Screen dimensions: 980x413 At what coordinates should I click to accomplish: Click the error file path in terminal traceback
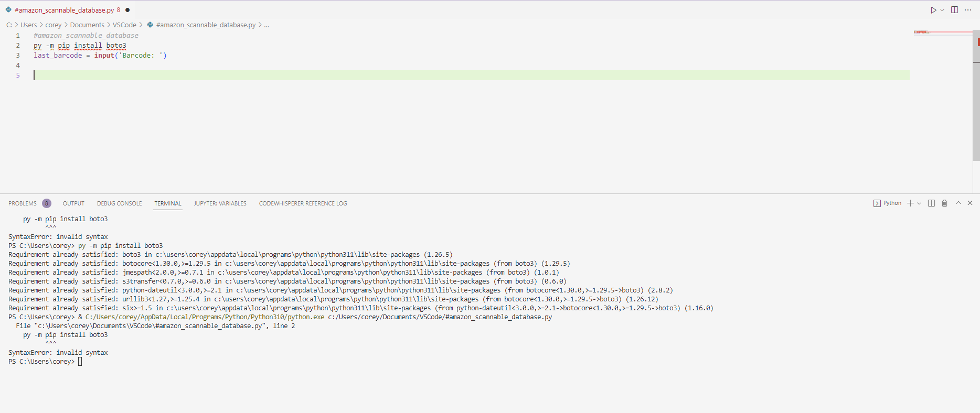click(149, 326)
